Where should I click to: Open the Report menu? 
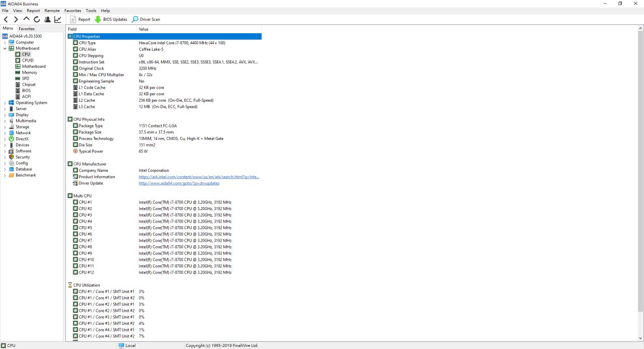33,11
